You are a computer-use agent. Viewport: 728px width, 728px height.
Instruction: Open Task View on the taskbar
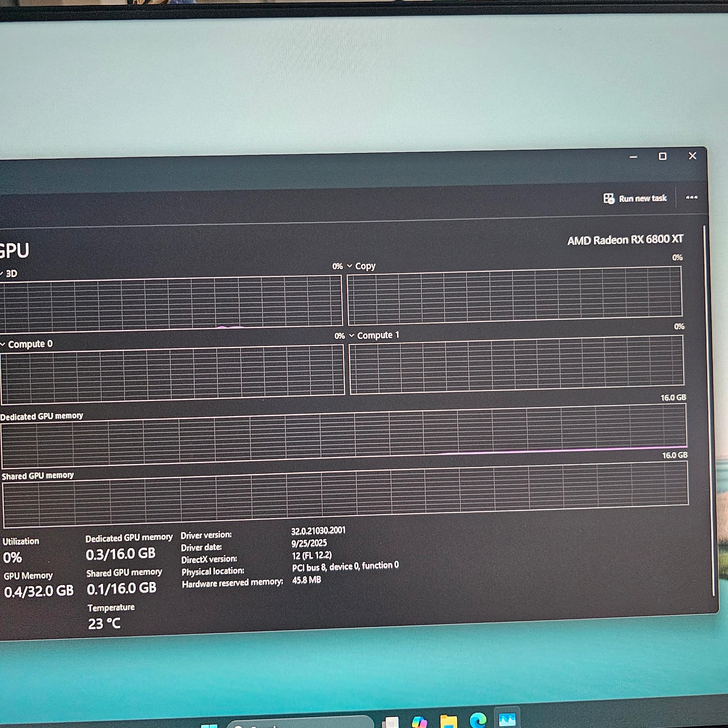[x=390, y=723]
